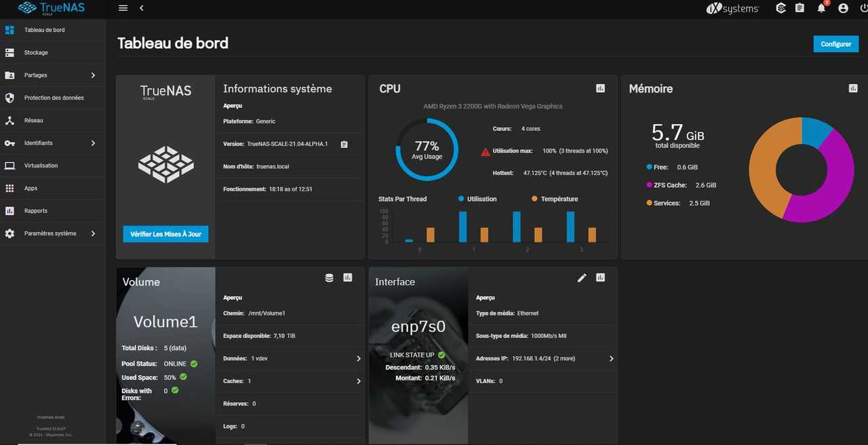Open the TrueCommand status icon
Viewport: 868px width, 445px height.
pyautogui.click(x=781, y=8)
